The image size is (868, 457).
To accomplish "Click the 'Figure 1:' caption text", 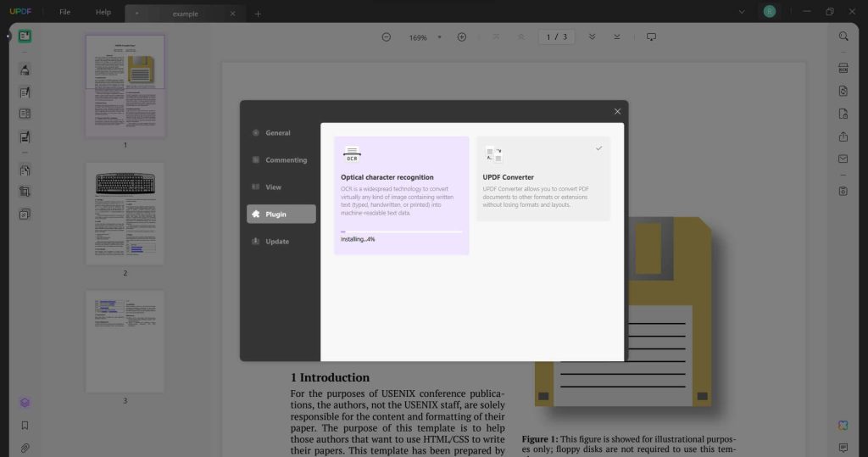I will click(x=540, y=439).
